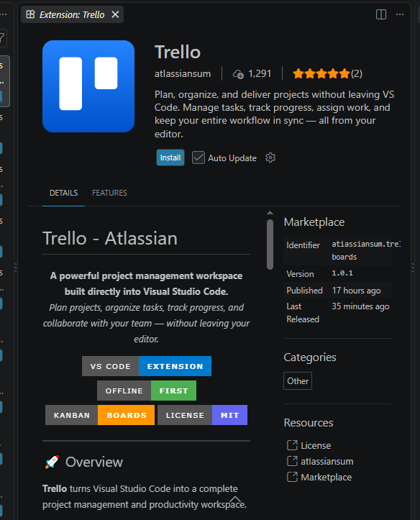Click the Marketplace section heading

click(314, 222)
